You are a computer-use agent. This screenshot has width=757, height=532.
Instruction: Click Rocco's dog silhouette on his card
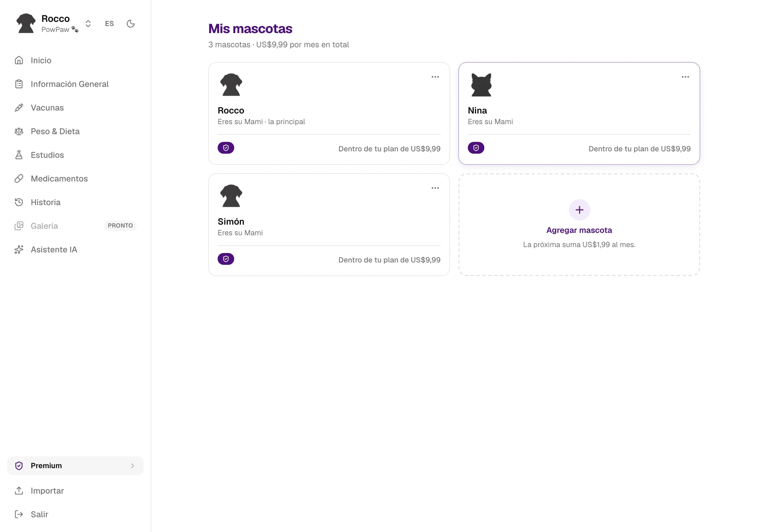(231, 85)
